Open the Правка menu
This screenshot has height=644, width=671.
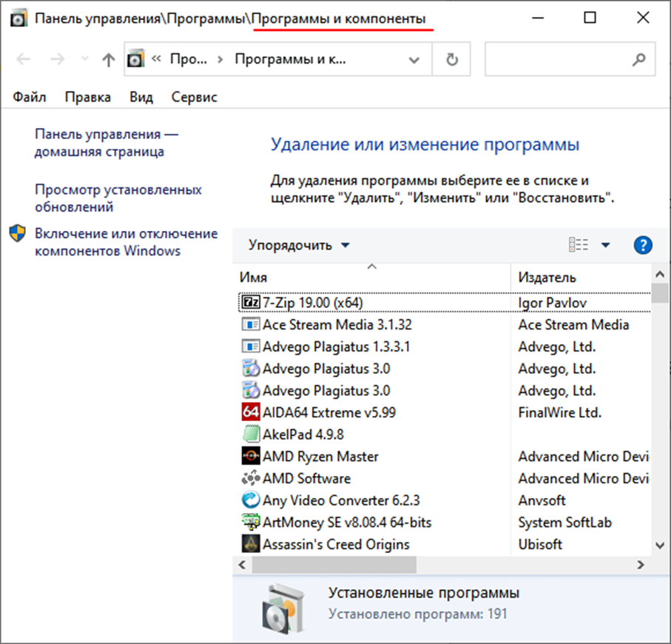pos(88,97)
